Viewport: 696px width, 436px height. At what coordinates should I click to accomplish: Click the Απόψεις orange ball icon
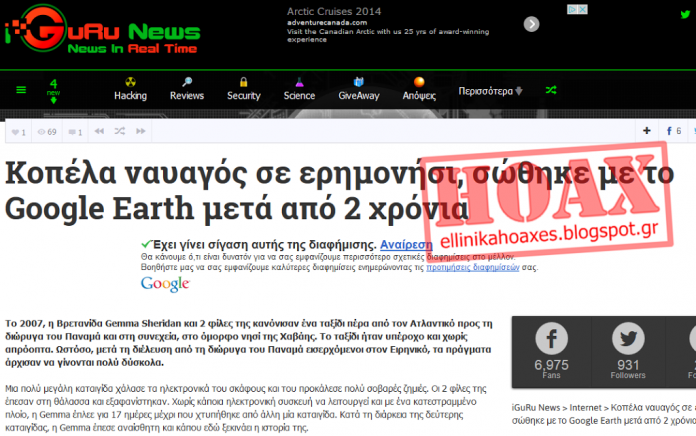[x=419, y=82]
